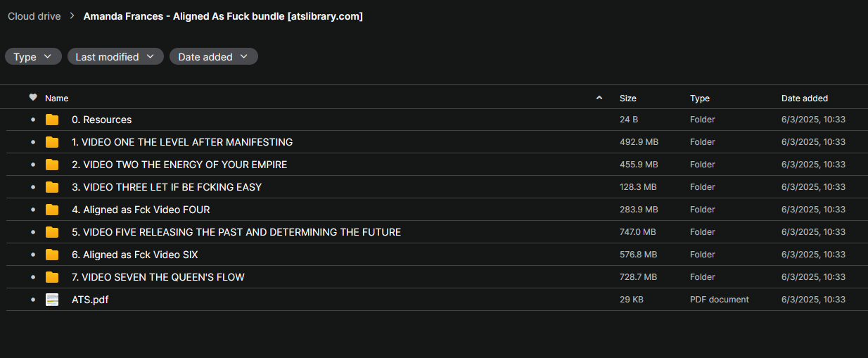868x358 pixels.
Task: Toggle the dot marker beside ATS.pdf
Action: point(33,300)
